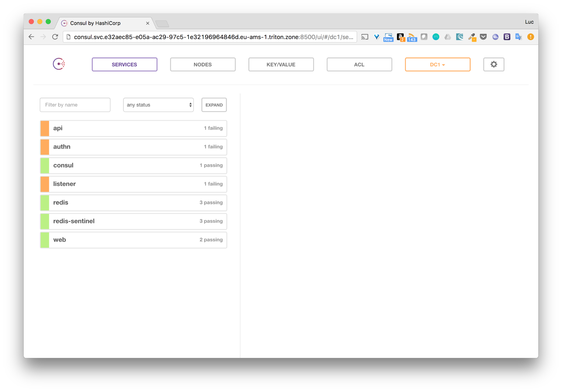Screen dimensions: 562x392
Task: Close the Consul by HashiCorp tab
Action: pyautogui.click(x=148, y=23)
